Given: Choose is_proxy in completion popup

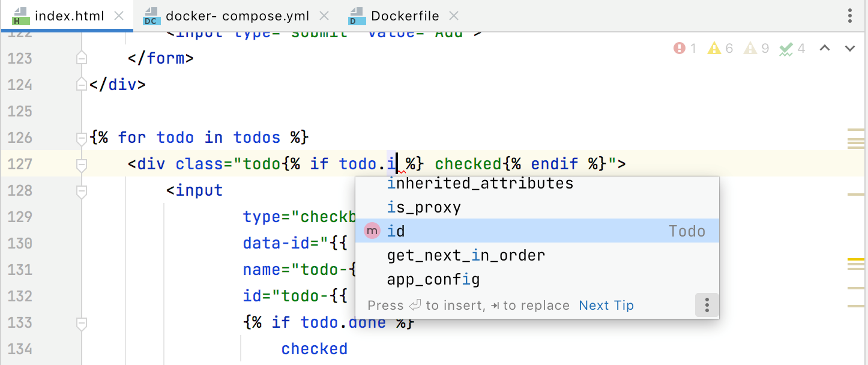Looking at the screenshot, I should point(424,208).
